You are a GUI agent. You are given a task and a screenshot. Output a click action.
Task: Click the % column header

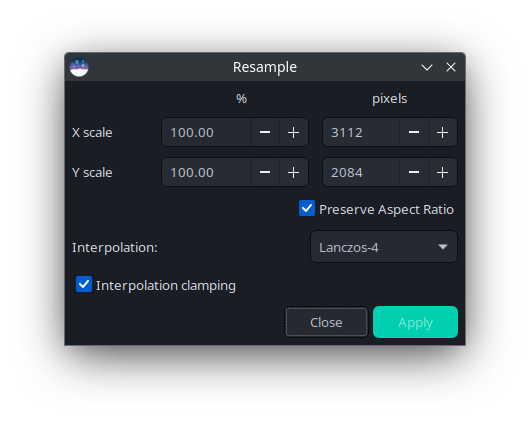click(x=241, y=99)
